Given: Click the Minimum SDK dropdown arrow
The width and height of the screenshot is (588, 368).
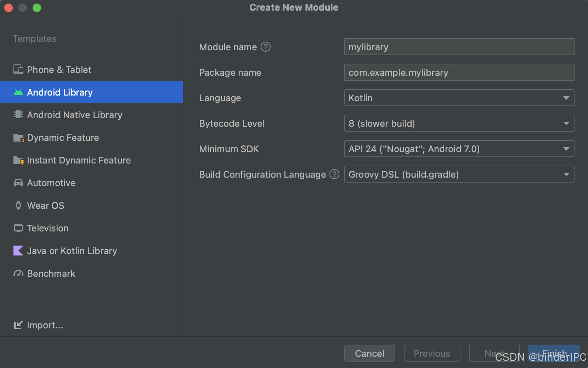Looking at the screenshot, I should click(566, 149).
